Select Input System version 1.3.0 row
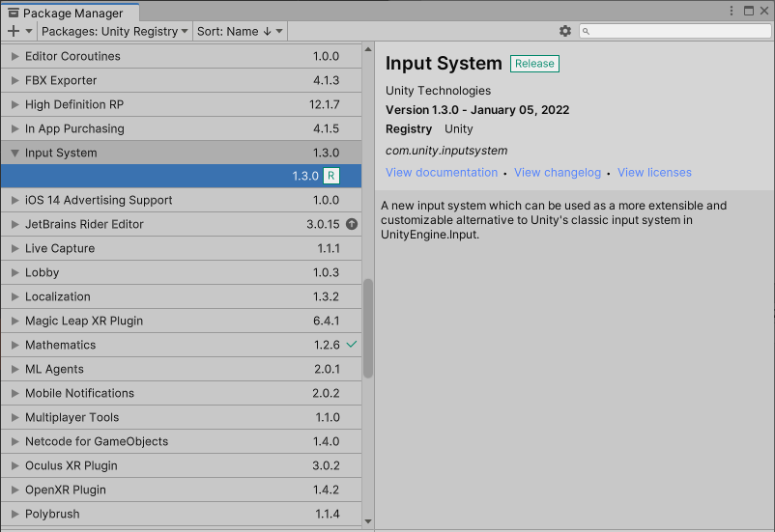Image resolution: width=775 pixels, height=532 pixels. coord(181,176)
